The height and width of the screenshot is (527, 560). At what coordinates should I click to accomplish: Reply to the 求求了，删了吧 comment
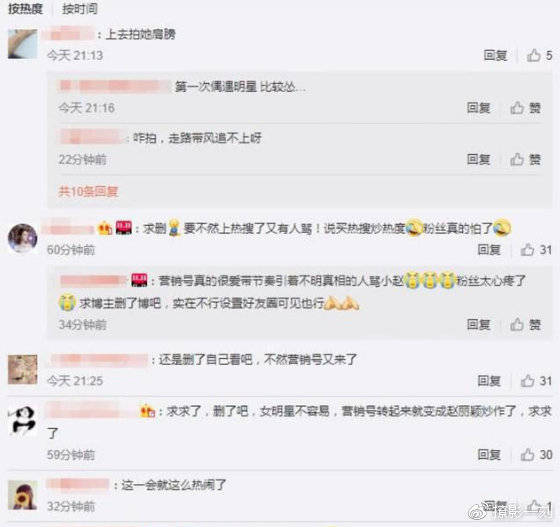pyautogui.click(x=489, y=455)
